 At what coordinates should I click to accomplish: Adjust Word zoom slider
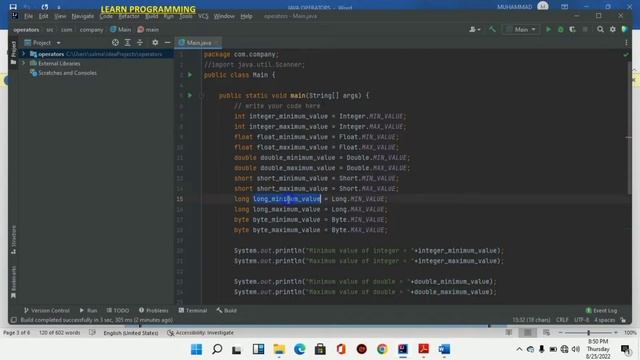pyautogui.click(x=588, y=333)
